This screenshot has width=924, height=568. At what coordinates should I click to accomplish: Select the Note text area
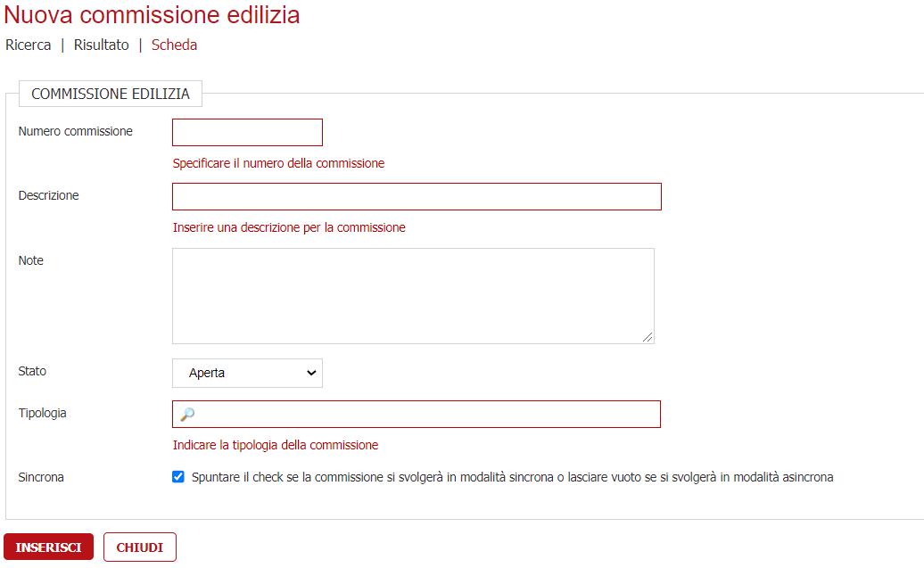pos(412,295)
